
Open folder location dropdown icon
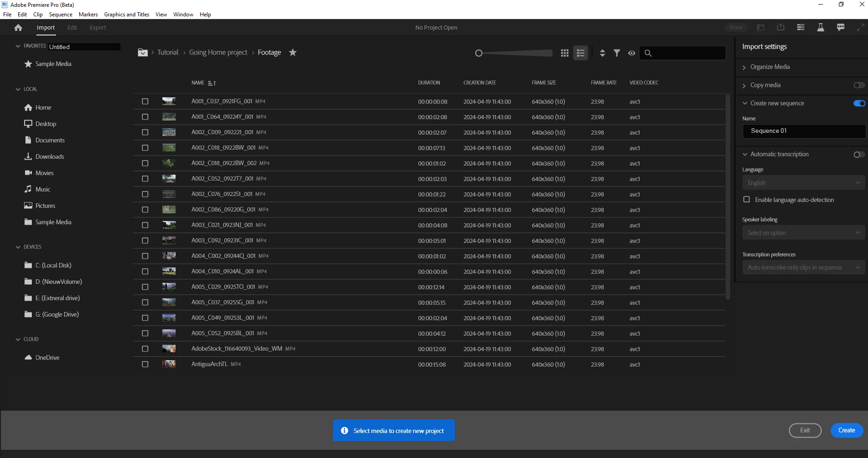143,52
